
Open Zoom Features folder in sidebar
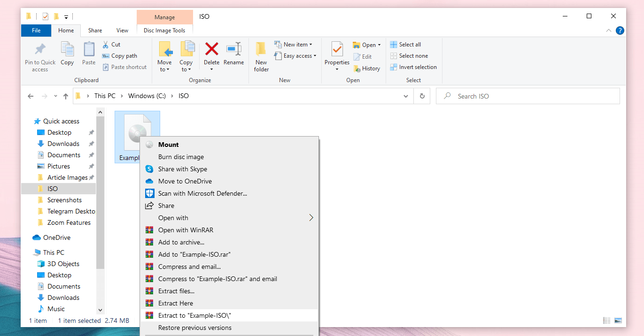tap(69, 222)
